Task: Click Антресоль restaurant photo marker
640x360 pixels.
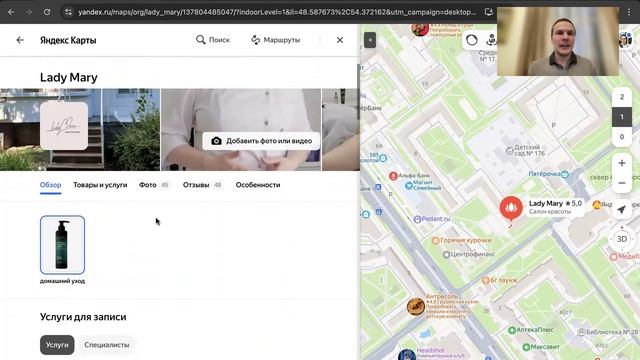Action: (416, 306)
